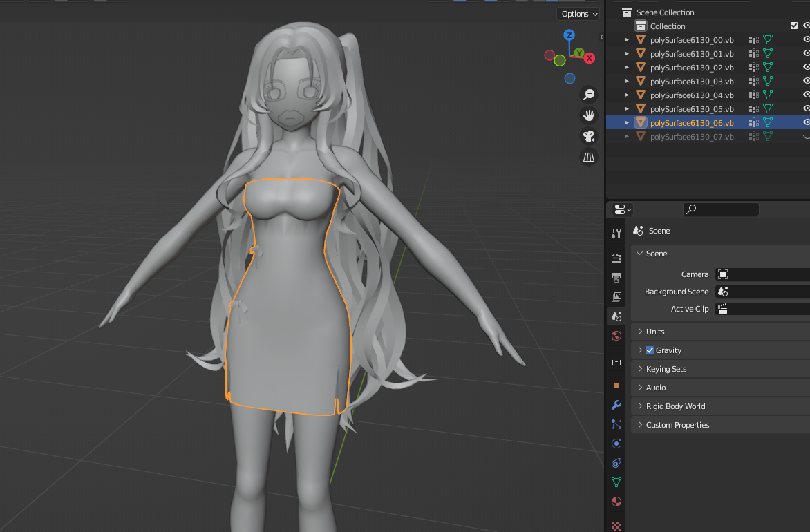Select polySurface6130_04.vb in outliner

coord(692,95)
